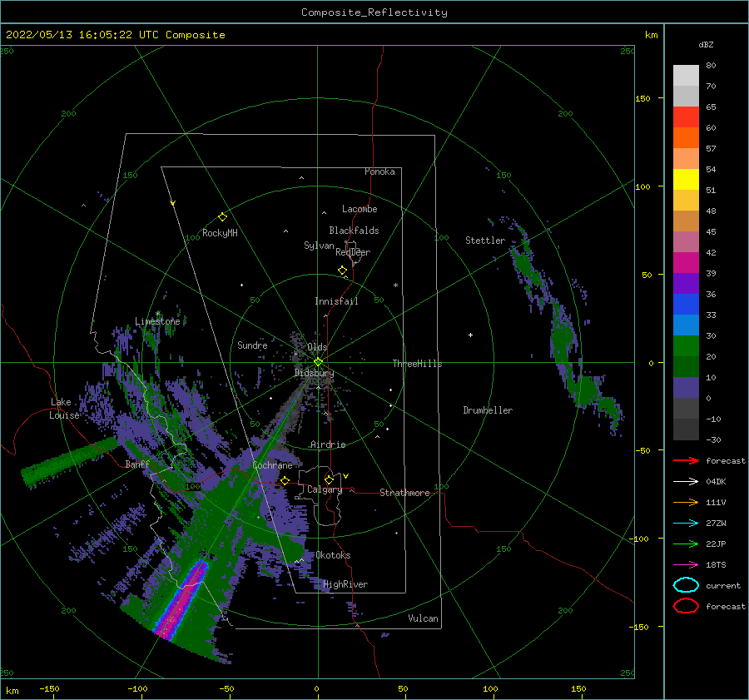Image resolution: width=749 pixels, height=700 pixels.
Task: Click the yellow diamond at radar center
Action: (x=318, y=362)
